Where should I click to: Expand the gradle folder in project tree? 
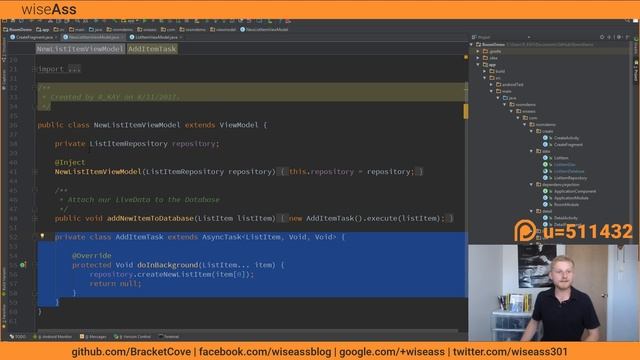pos(478,51)
